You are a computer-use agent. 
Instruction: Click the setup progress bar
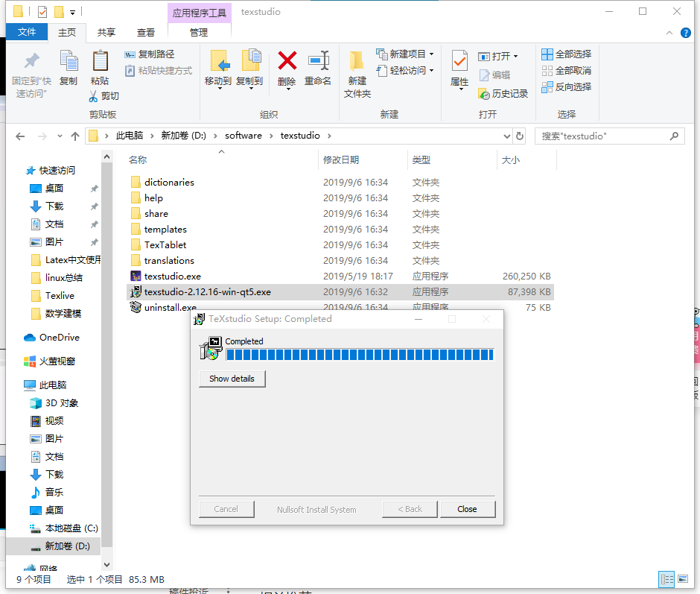coord(360,355)
